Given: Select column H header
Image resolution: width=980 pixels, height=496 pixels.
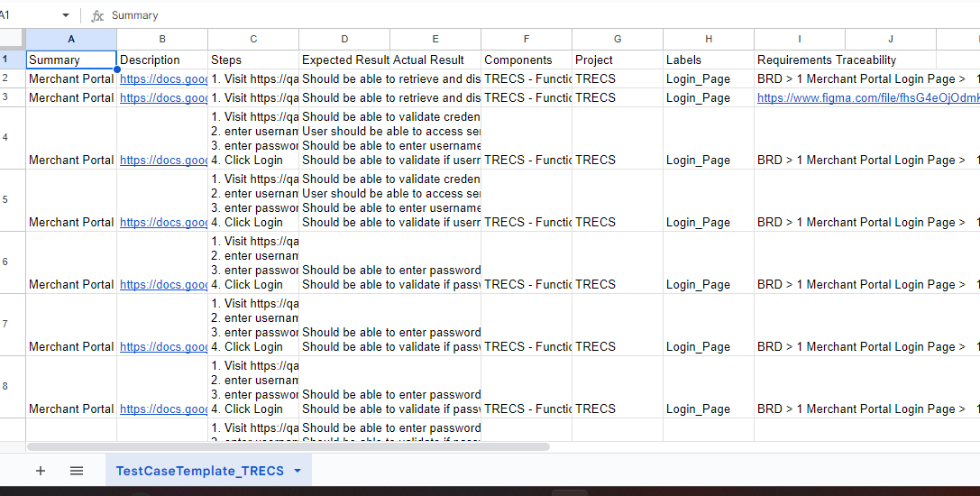Looking at the screenshot, I should [x=709, y=39].
